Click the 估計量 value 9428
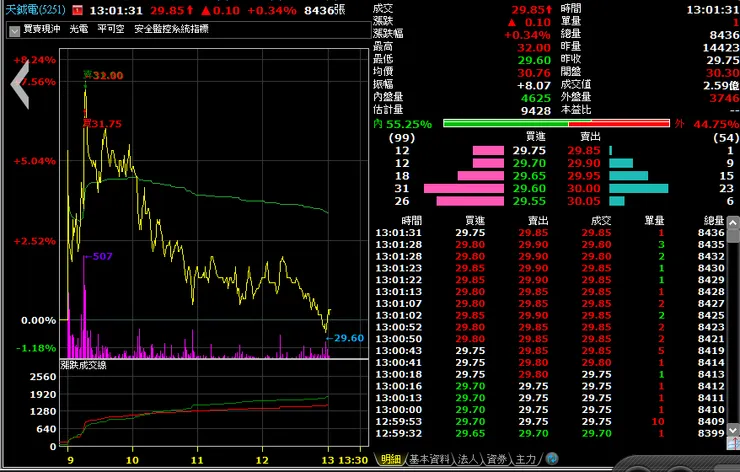 536,111
